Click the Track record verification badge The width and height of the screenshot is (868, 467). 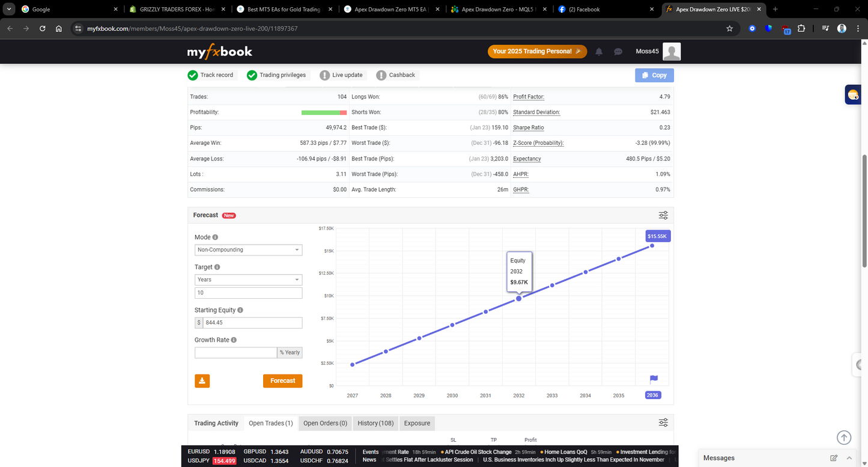point(193,75)
